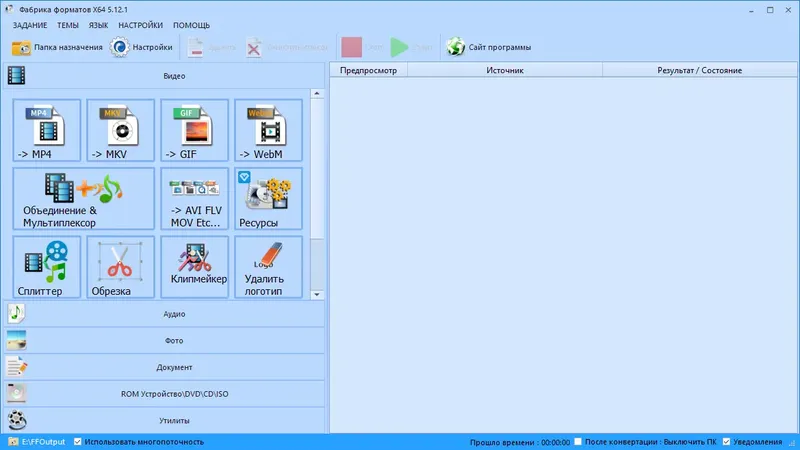Open the Ресурсы tile
The width and height of the screenshot is (800, 450).
pos(268,199)
